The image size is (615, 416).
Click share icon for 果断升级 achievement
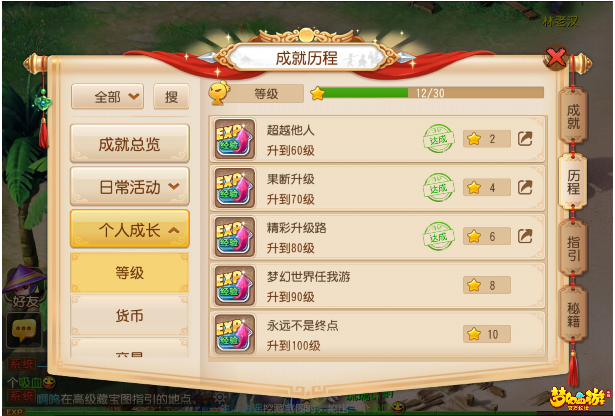525,188
